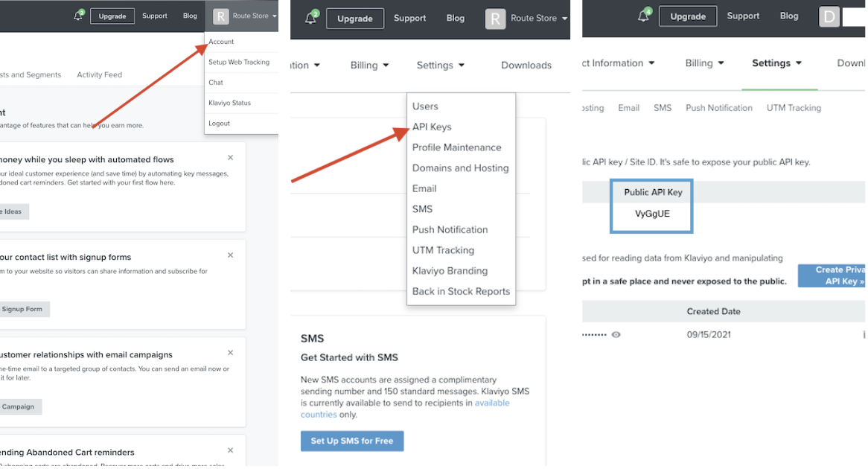This screenshot has height=469, width=868.
Task: Expand Settings dropdown in right panel
Action: click(776, 63)
